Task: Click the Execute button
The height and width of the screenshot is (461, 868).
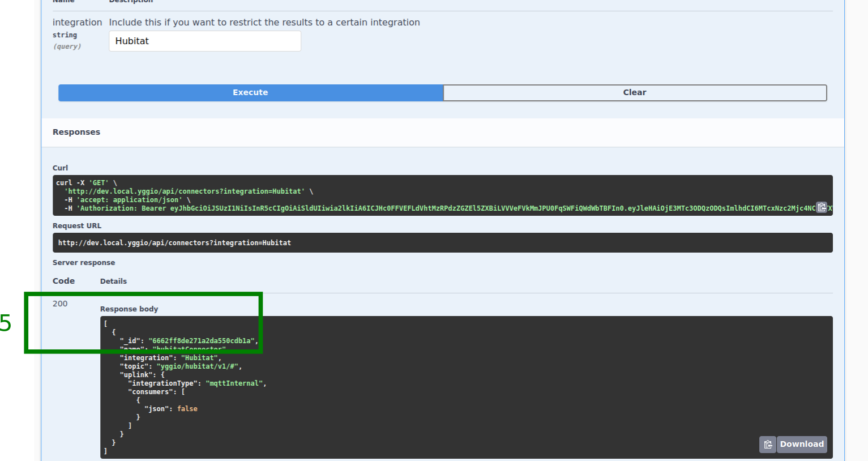Action: tap(250, 93)
